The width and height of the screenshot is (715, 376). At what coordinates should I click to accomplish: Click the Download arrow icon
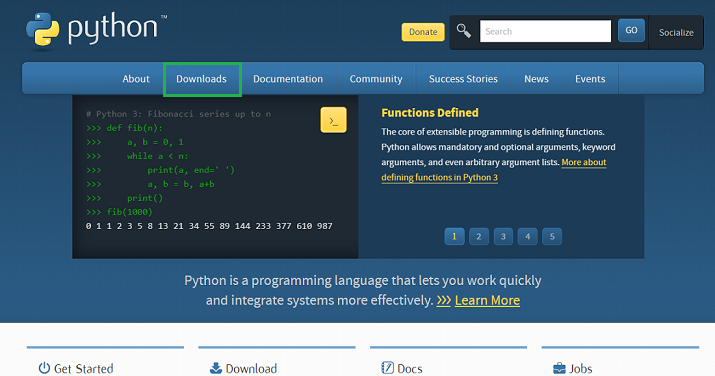tap(216, 368)
